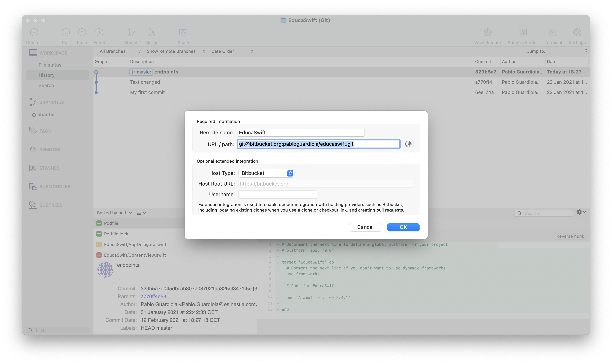This screenshot has height=364, width=612.
Task: Click the Username input field
Action: (277, 195)
